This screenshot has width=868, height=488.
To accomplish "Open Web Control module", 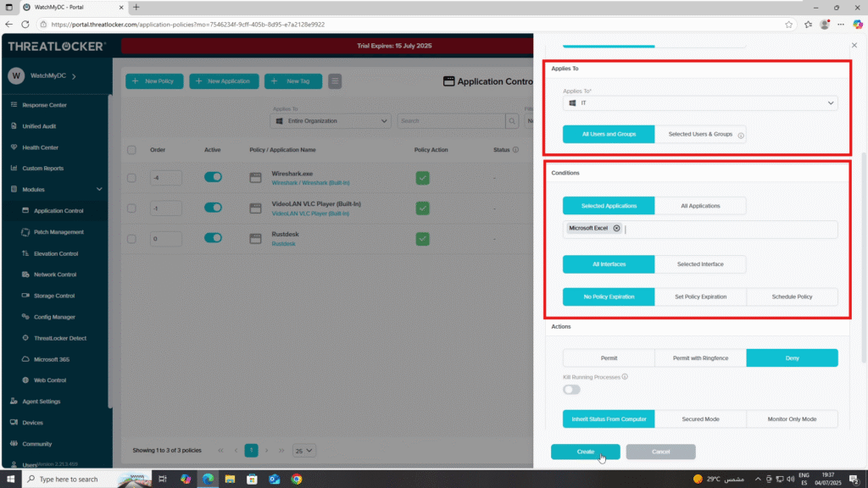I will pyautogui.click(x=50, y=380).
